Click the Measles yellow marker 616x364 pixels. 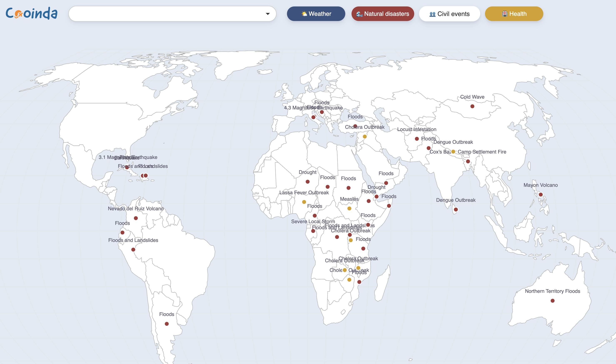pyautogui.click(x=349, y=208)
